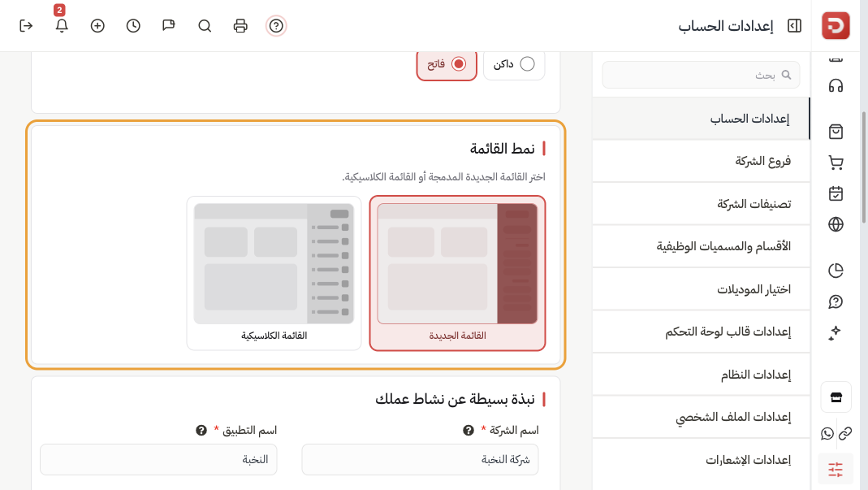Open إعدادات النظام menu item
This screenshot has height=490, width=868.
tap(701, 375)
